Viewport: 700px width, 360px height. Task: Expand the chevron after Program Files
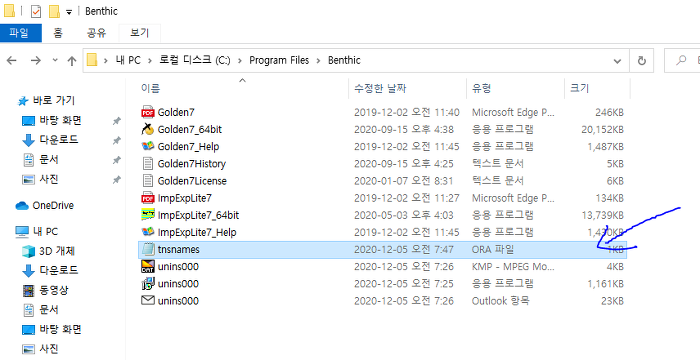point(318,60)
